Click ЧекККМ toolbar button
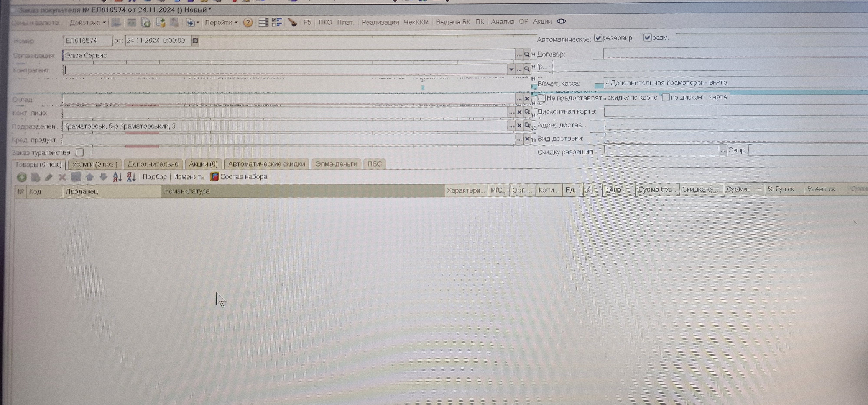This screenshot has width=868, height=405. (416, 22)
